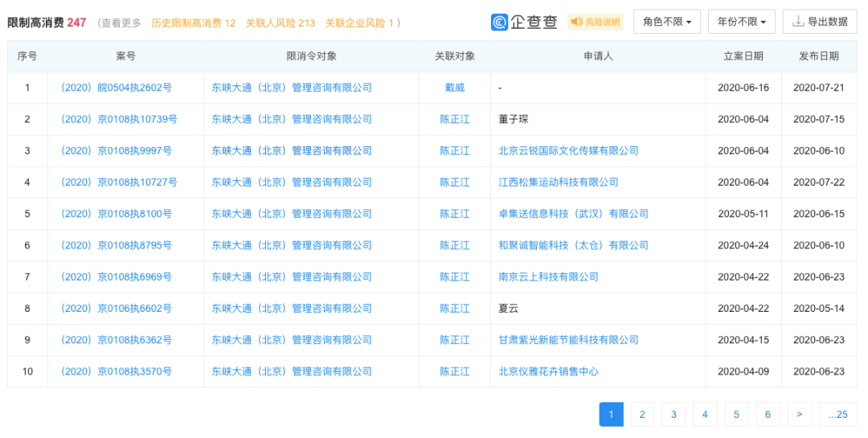
Task: Open applicant 和聚诚智能科技（太仓）有限公司
Action: coord(574,245)
